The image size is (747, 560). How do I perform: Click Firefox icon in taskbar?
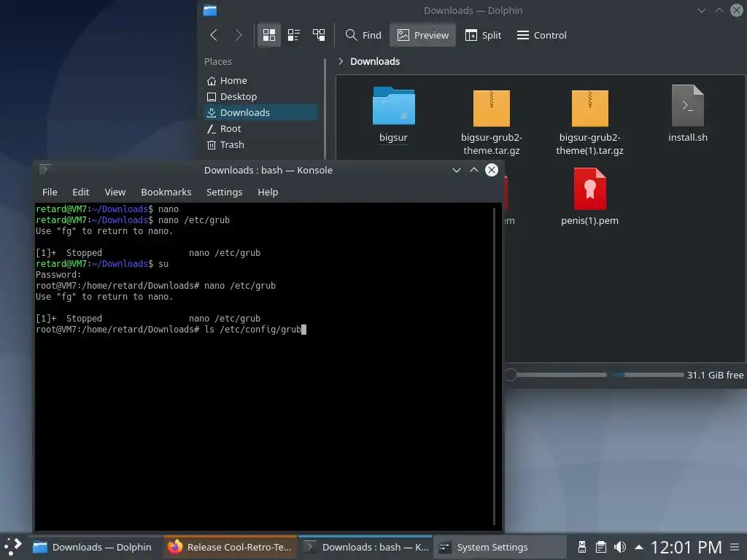(x=175, y=547)
